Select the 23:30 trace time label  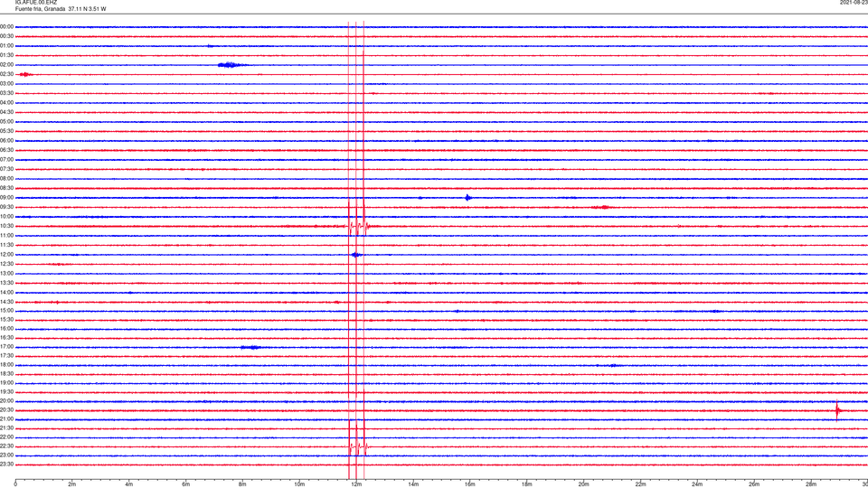(7, 465)
